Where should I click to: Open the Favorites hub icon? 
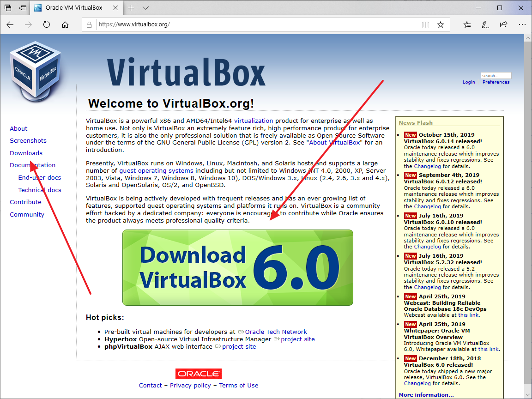(467, 24)
